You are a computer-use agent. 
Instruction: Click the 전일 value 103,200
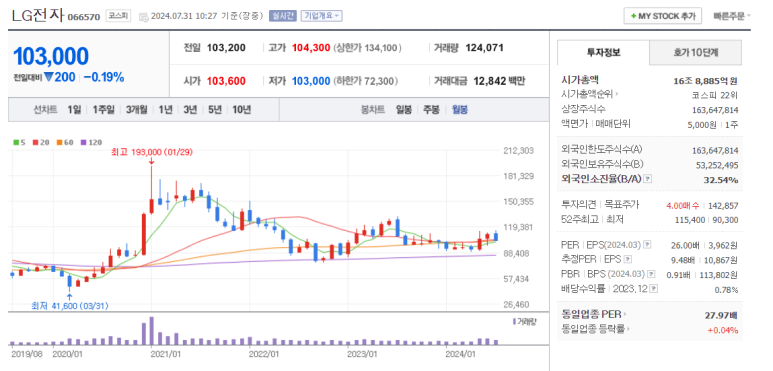(226, 48)
